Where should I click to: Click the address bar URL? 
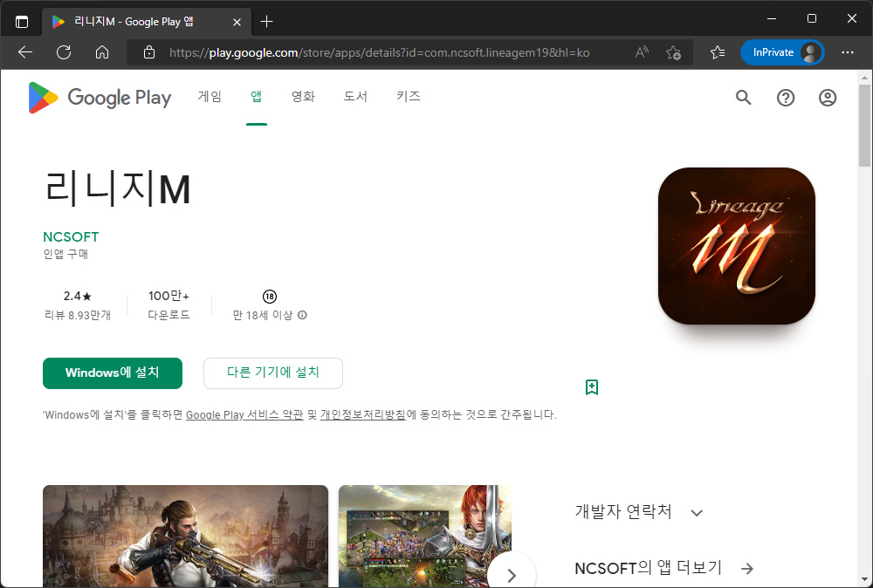coord(379,52)
